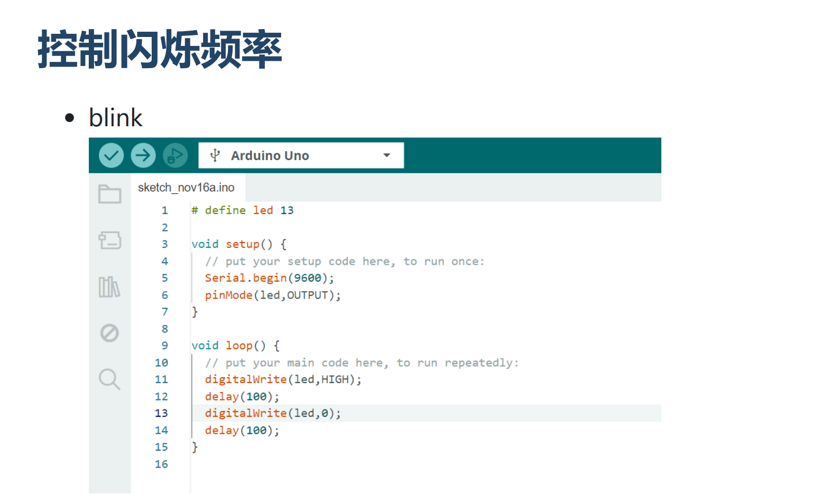Place cursor in the Serial.begin(9600) statement

(x=269, y=277)
